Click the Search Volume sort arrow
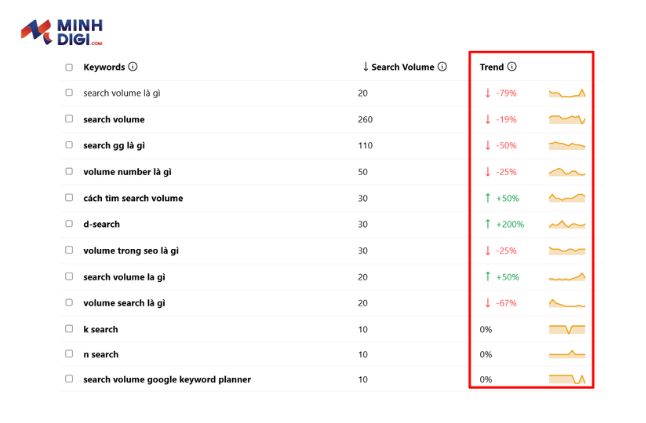The height and width of the screenshot is (423, 646). coord(365,67)
